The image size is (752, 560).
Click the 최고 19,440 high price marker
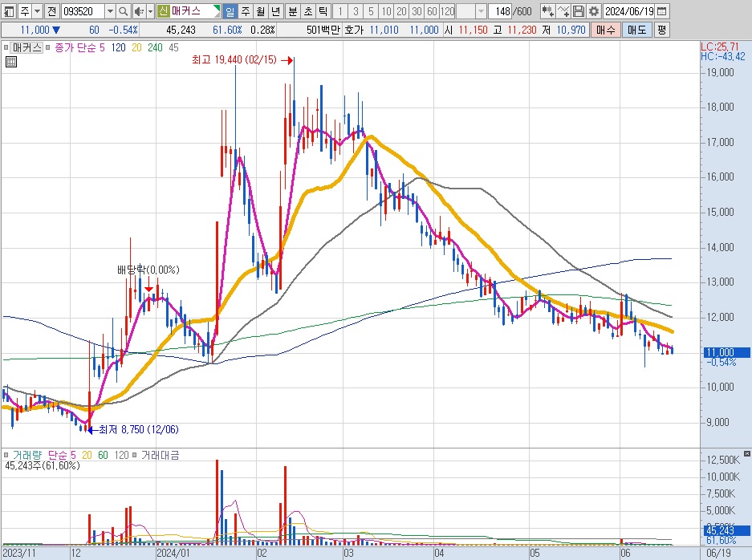[242, 60]
